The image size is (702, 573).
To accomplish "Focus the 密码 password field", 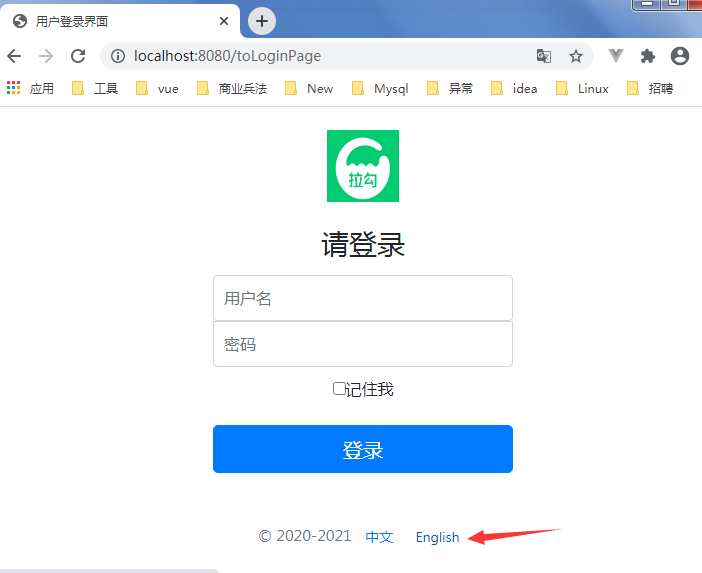I will pyautogui.click(x=363, y=344).
